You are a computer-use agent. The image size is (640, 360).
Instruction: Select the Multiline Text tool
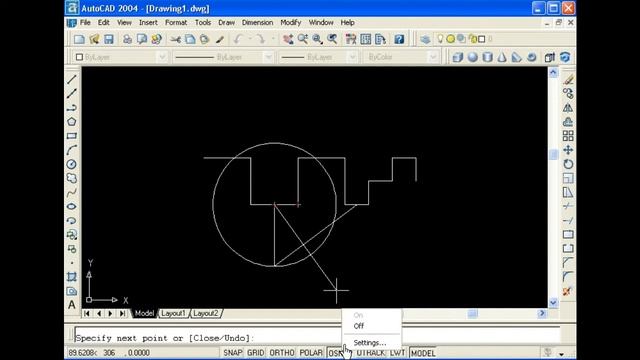(x=72, y=305)
